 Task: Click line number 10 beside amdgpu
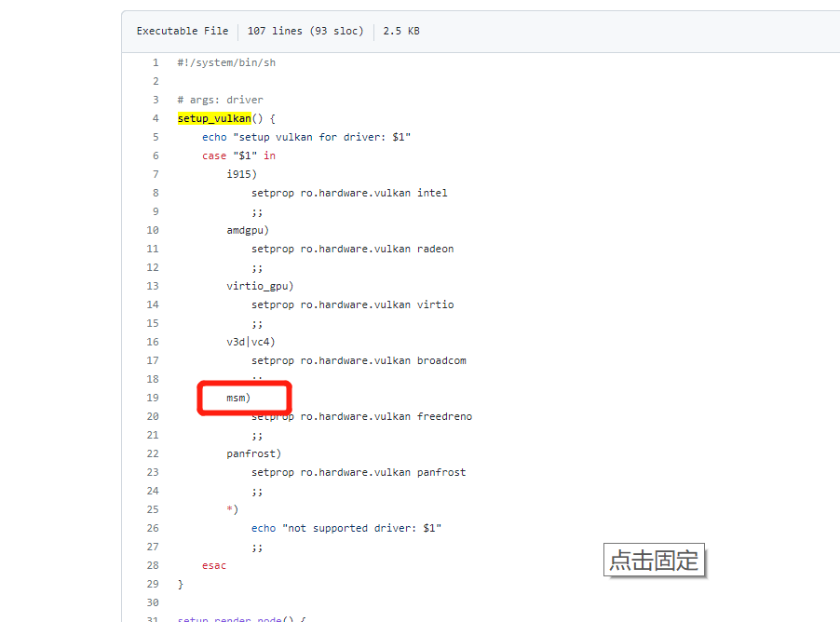click(153, 230)
